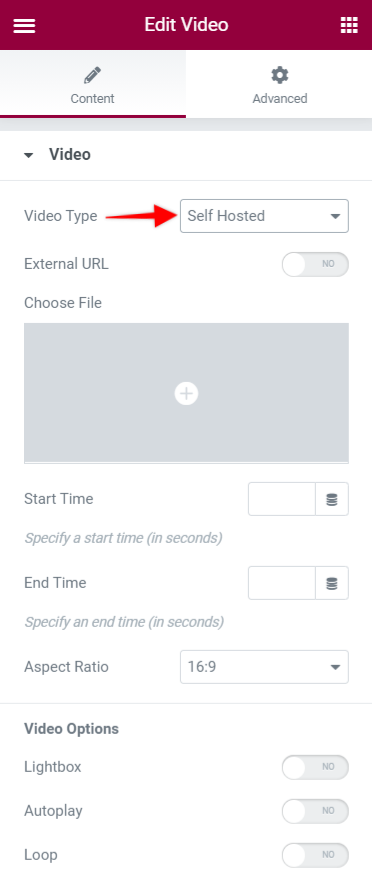Viewport: 372px width, 872px height.
Task: Open the Aspect Ratio dropdown
Action: [264, 667]
